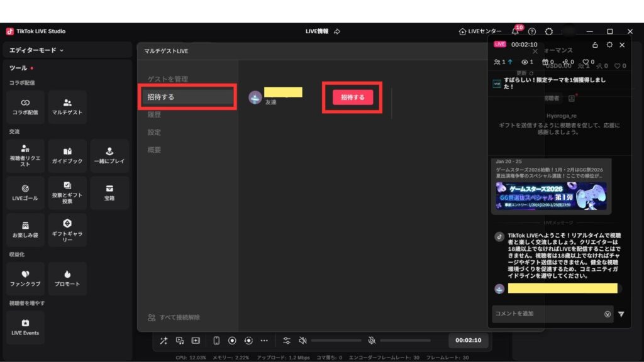Image resolution: width=644 pixels, height=362 pixels.
Task: Toggle the speaker mute icon
Action: [x=303, y=341]
